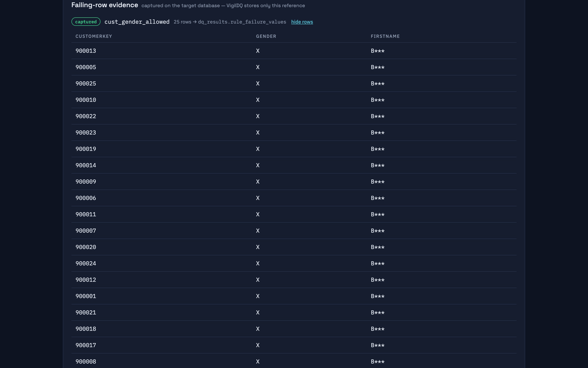This screenshot has width=588, height=368.
Task: Click masked first name in row 900006
Action: tap(378, 198)
